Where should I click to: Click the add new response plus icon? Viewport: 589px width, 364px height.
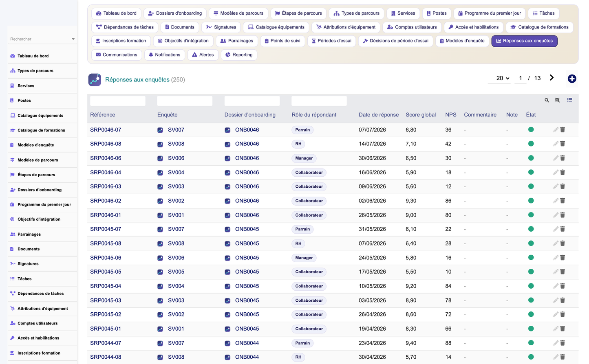coord(572,79)
